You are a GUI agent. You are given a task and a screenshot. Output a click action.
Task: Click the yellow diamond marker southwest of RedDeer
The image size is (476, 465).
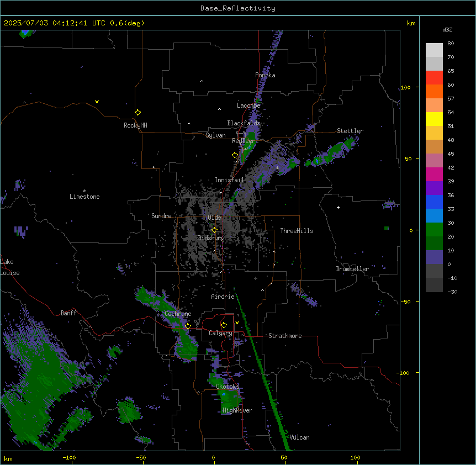tap(235, 155)
